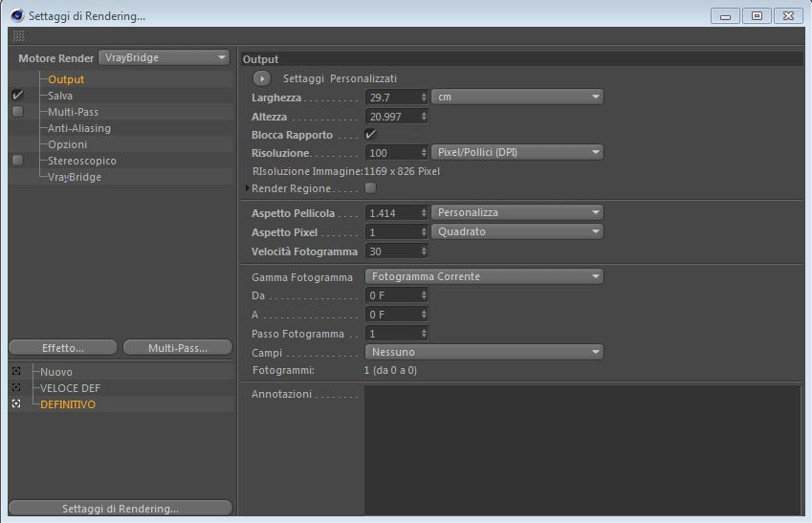Open the Pixel/Pollici (DPI) dropdown
Screen dimensions: 812x523
pyautogui.click(x=517, y=152)
